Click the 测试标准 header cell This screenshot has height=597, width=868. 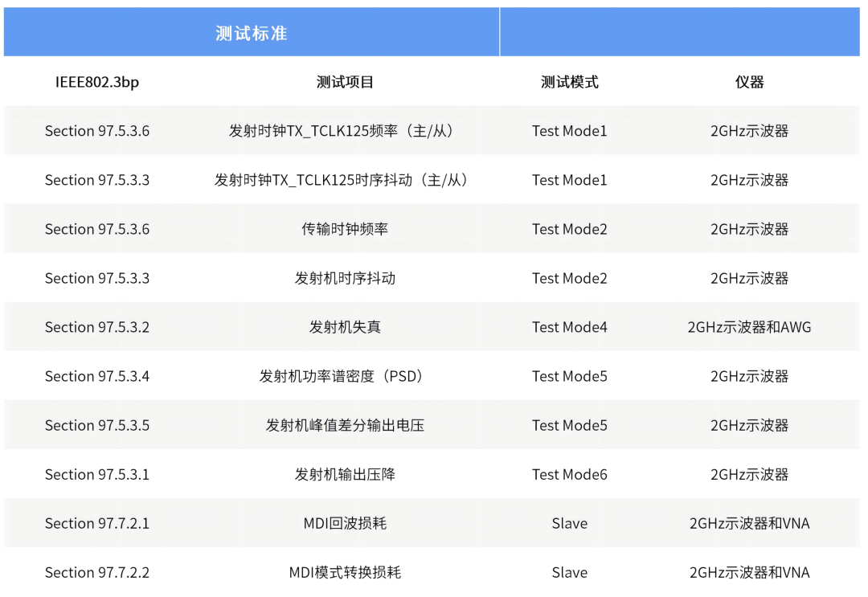click(252, 32)
